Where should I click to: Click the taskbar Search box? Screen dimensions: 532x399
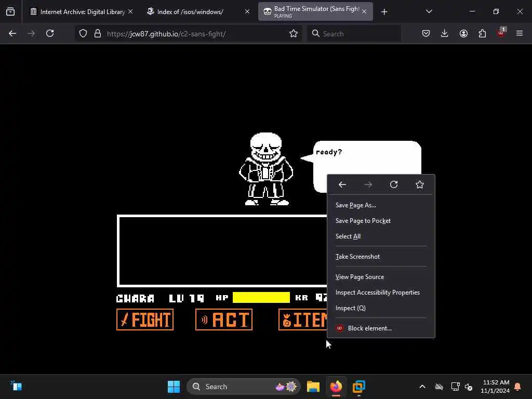(243, 387)
